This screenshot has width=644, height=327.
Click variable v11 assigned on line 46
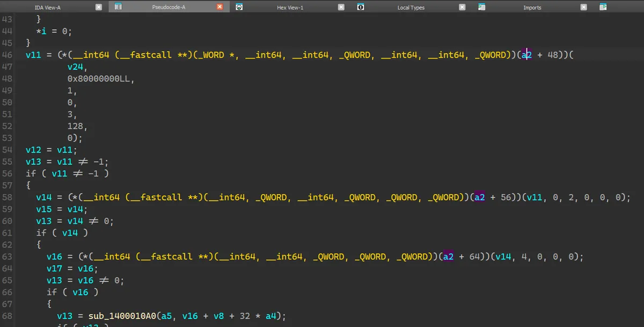click(33, 55)
